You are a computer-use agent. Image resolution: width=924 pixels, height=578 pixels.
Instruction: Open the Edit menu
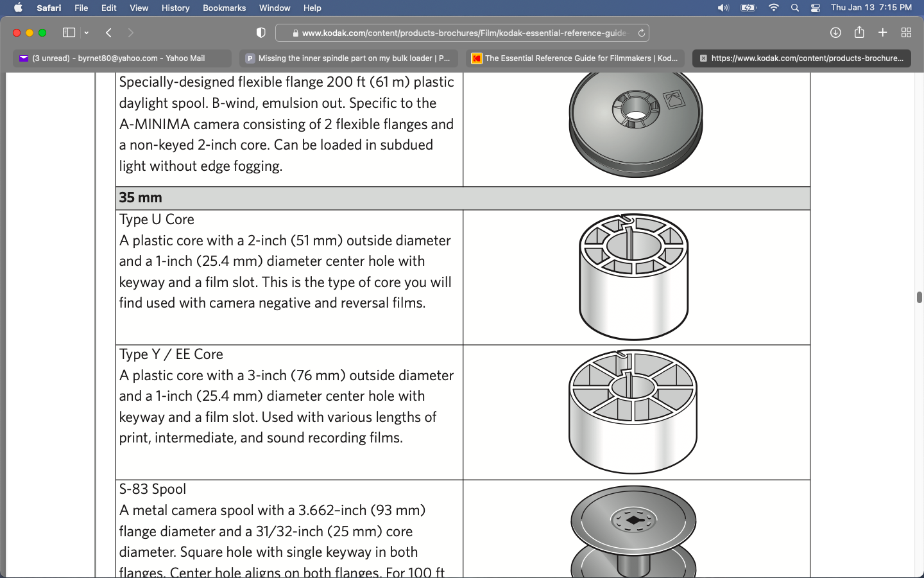click(109, 8)
